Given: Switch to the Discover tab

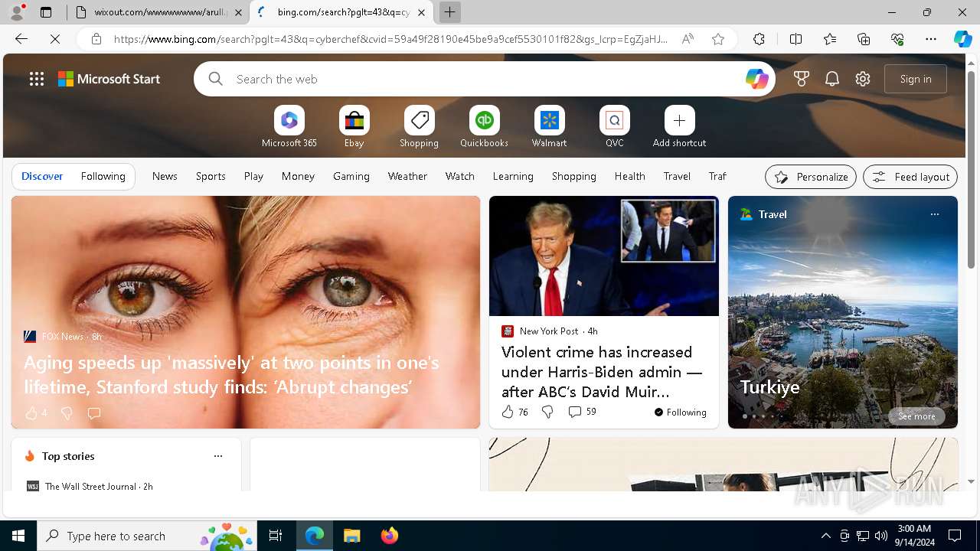Looking at the screenshot, I should [x=42, y=176].
